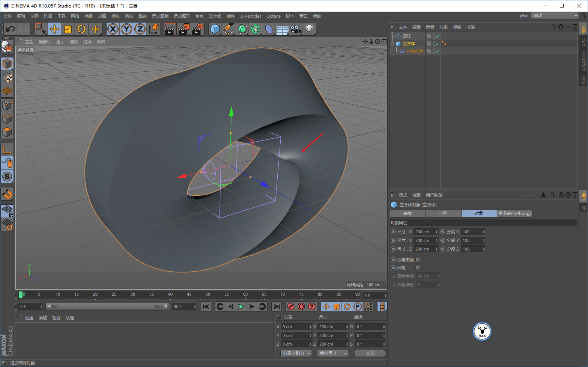Open the 绝对尺寸 dropdown
This screenshot has height=367, width=588.
coord(333,353)
